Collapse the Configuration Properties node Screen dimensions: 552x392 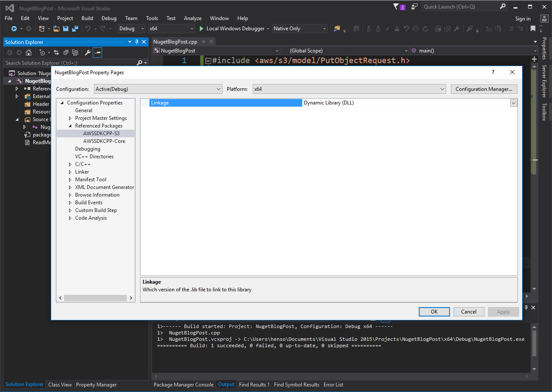pyautogui.click(x=62, y=103)
